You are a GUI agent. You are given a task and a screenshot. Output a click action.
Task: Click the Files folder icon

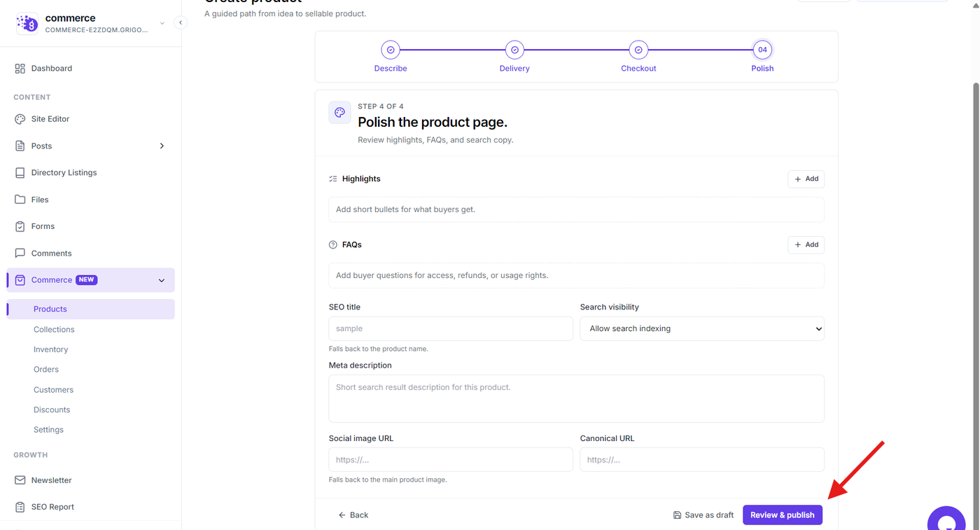(20, 200)
